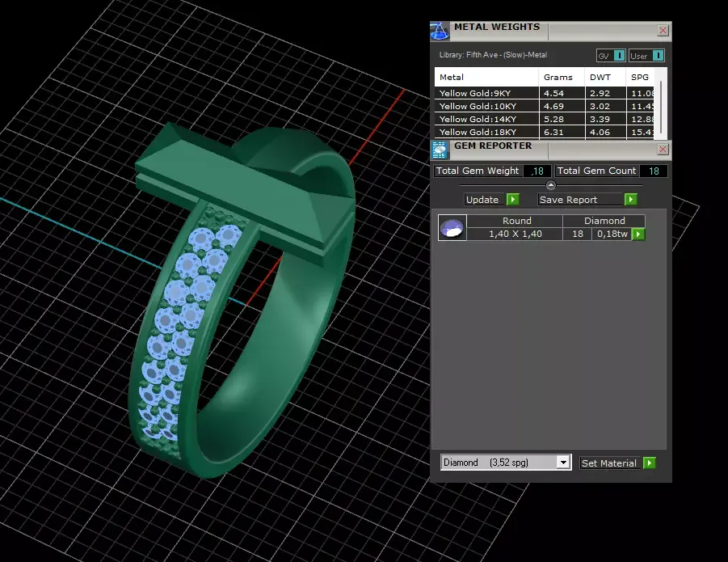Click the green arrow next to 0,18tw
Screen dimensions: 728x562
(638, 234)
